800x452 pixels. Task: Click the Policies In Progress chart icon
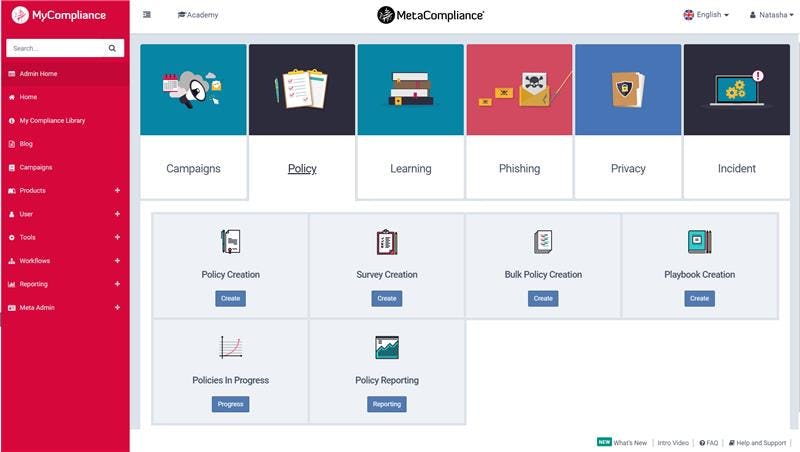[231, 347]
